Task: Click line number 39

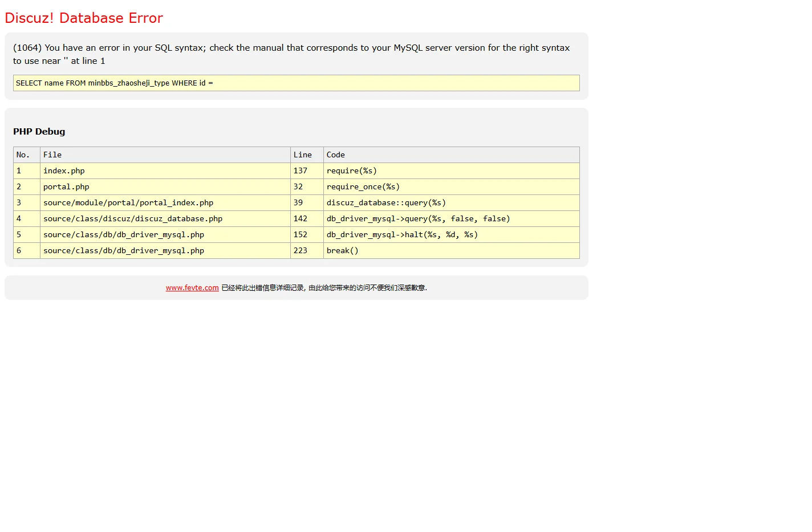Action: point(307,203)
